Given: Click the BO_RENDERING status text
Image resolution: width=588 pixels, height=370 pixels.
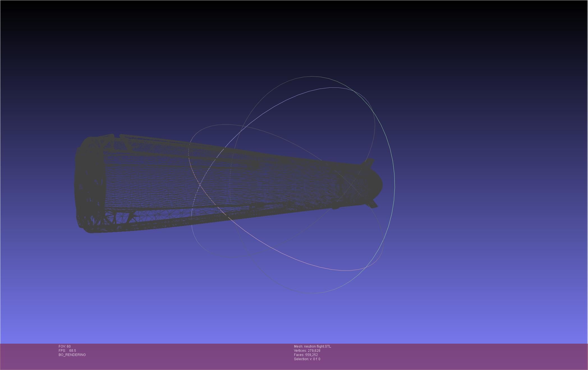Looking at the screenshot, I should 72,355.
